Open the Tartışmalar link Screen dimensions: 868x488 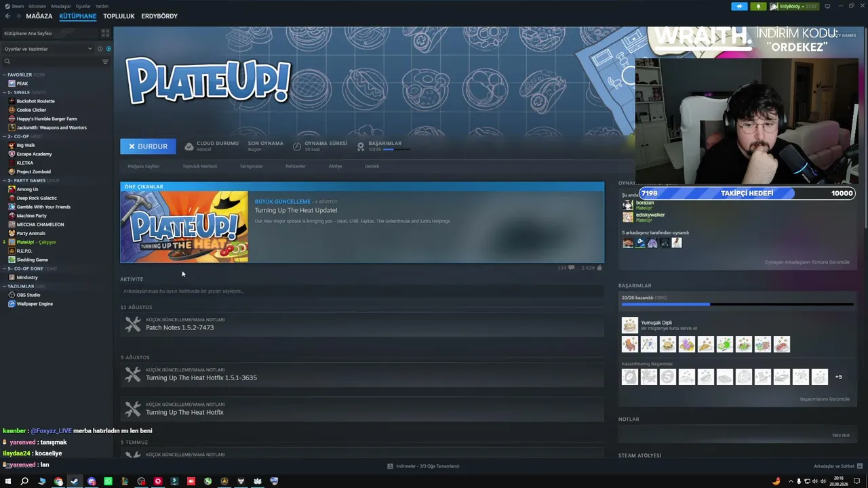(251, 166)
